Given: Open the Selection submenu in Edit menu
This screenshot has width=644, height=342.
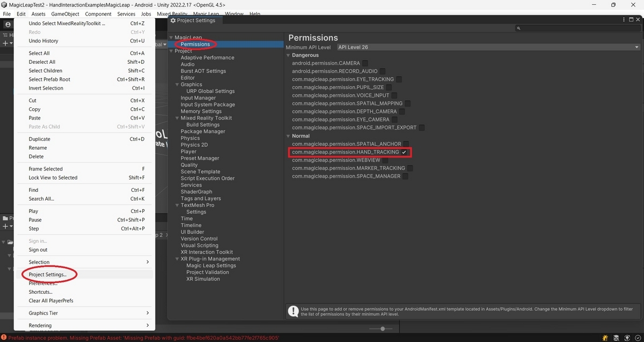Looking at the screenshot, I should [x=84, y=262].
